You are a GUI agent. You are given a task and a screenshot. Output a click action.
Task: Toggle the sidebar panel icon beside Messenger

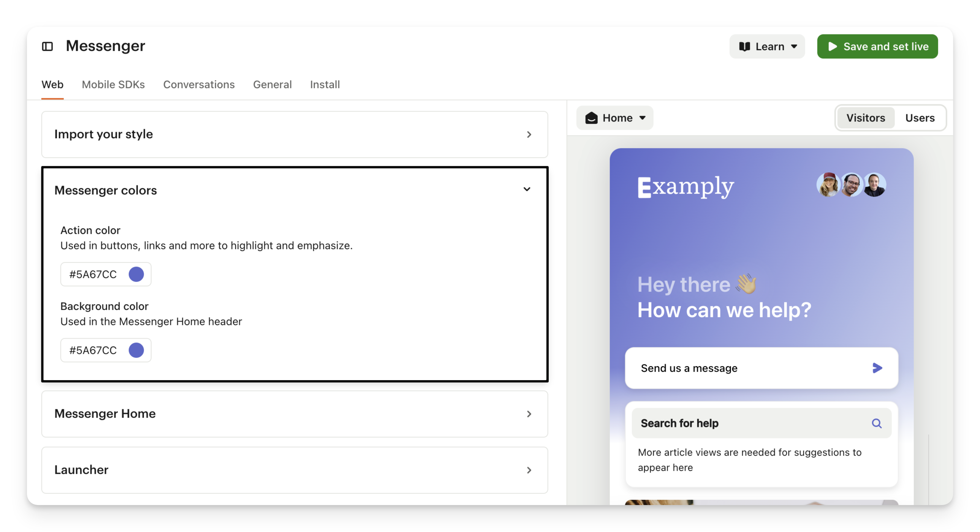[47, 46]
